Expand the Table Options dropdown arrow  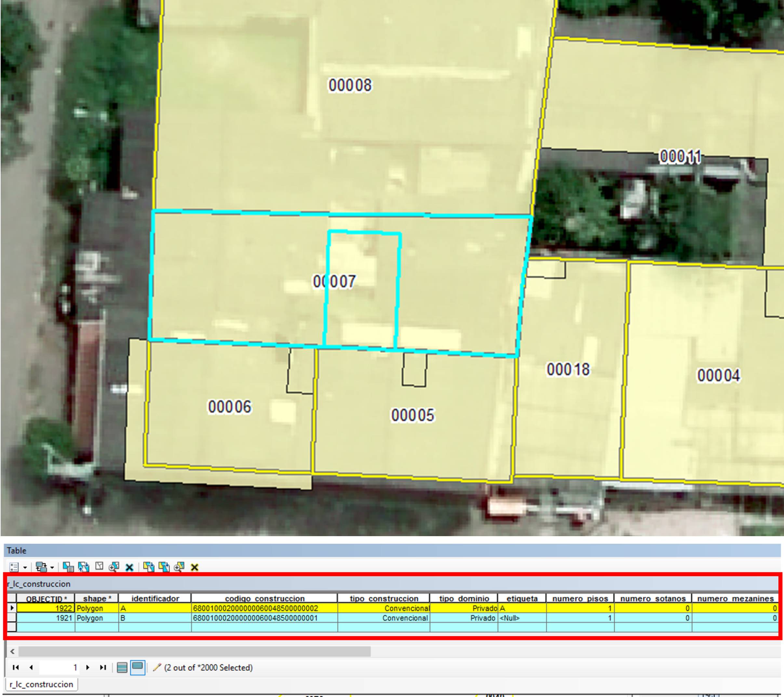[x=25, y=567]
